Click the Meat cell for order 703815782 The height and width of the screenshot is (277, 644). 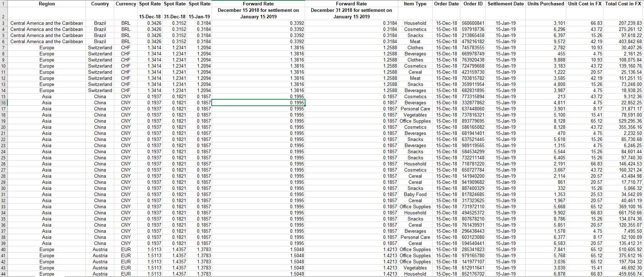click(x=415, y=78)
